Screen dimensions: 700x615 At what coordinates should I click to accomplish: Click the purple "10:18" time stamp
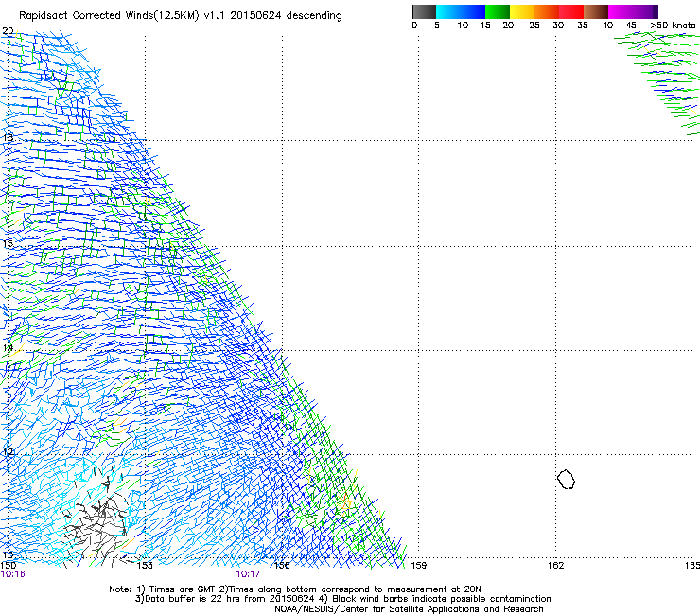12,574
